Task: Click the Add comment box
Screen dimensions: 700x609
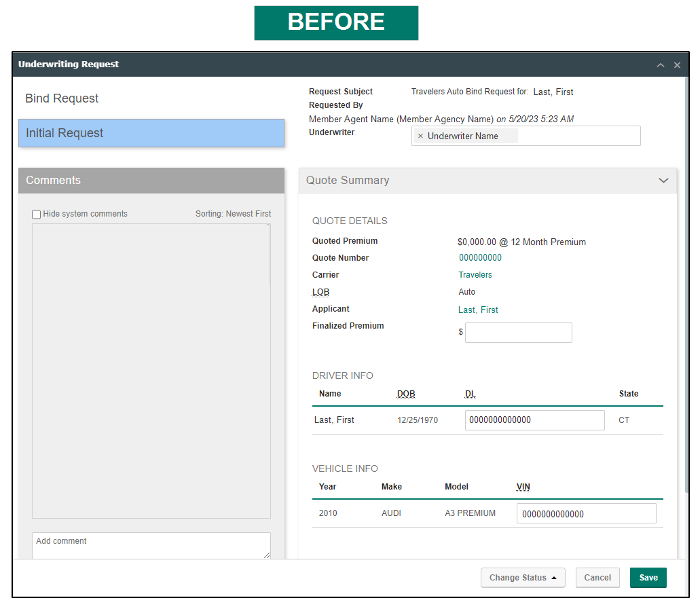Action: click(x=151, y=545)
